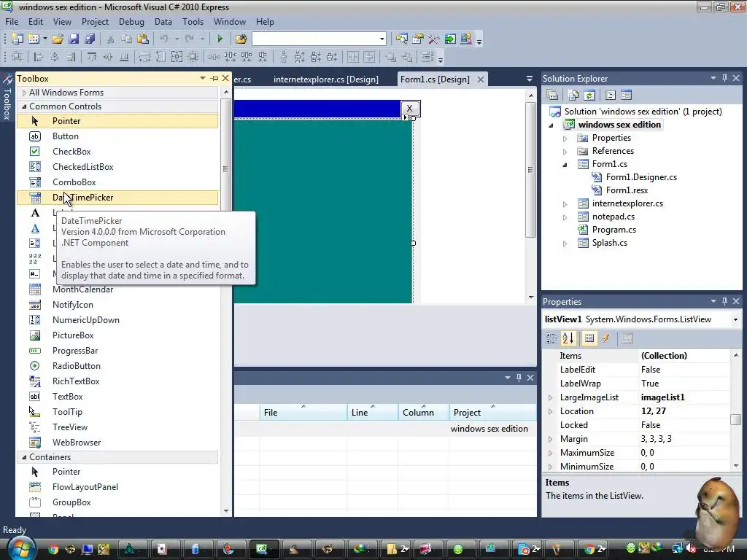Open Windows Start orb on taskbar

coord(21,548)
